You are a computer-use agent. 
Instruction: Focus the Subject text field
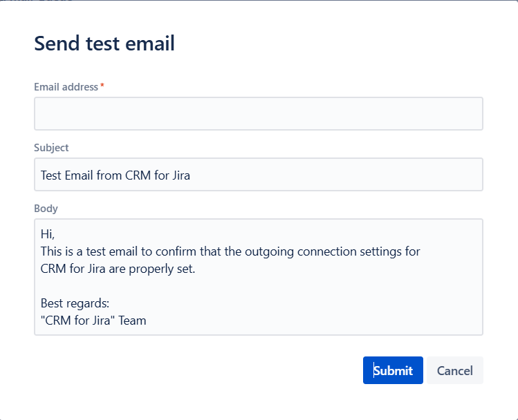click(258, 175)
